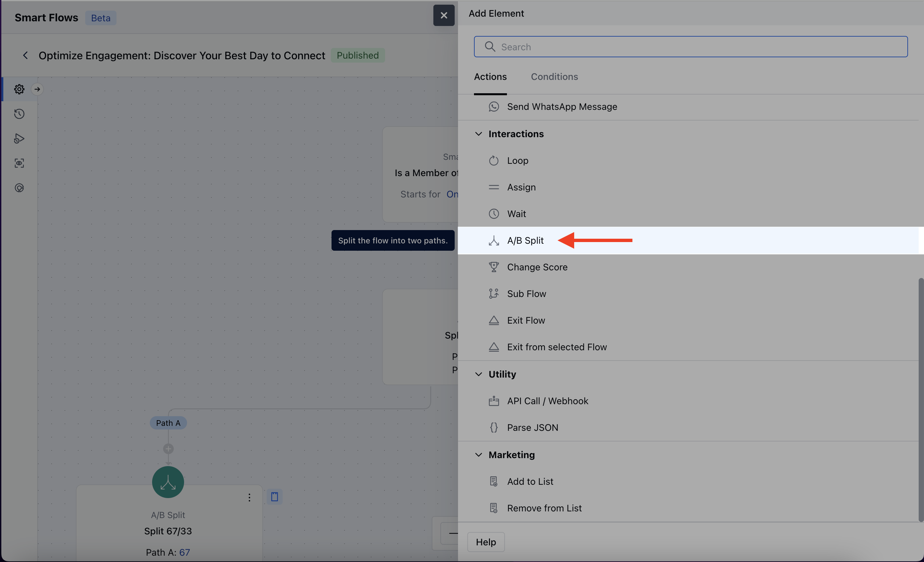The width and height of the screenshot is (924, 562).
Task: Click the focus view eye sidebar icon
Action: pyautogui.click(x=19, y=163)
